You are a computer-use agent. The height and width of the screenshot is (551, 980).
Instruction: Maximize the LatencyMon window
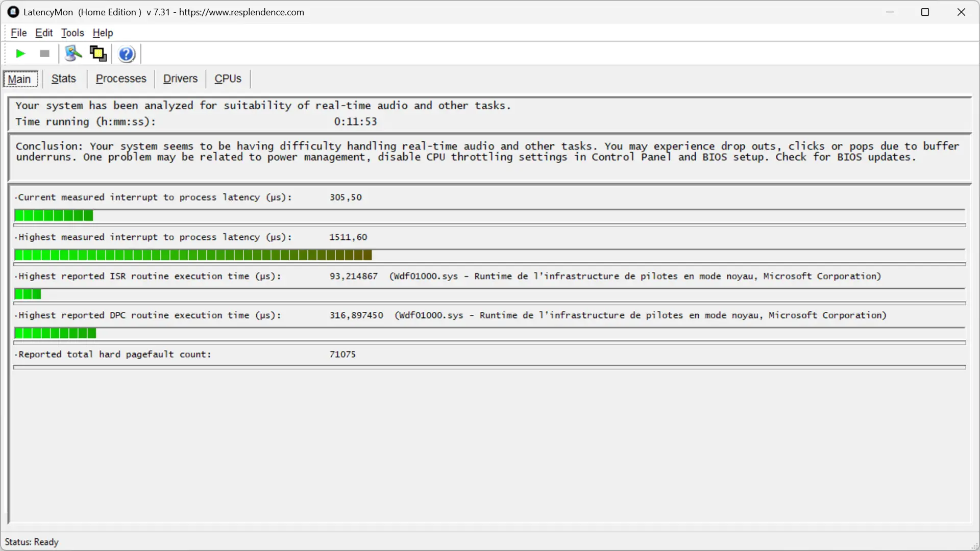[925, 12]
